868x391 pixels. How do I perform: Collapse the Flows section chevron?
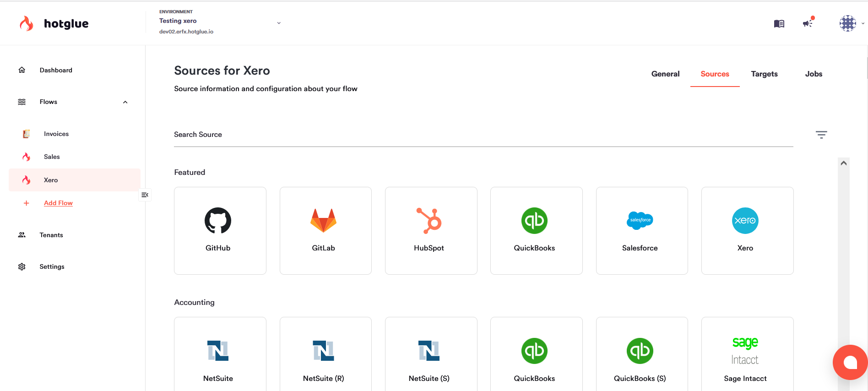point(125,102)
